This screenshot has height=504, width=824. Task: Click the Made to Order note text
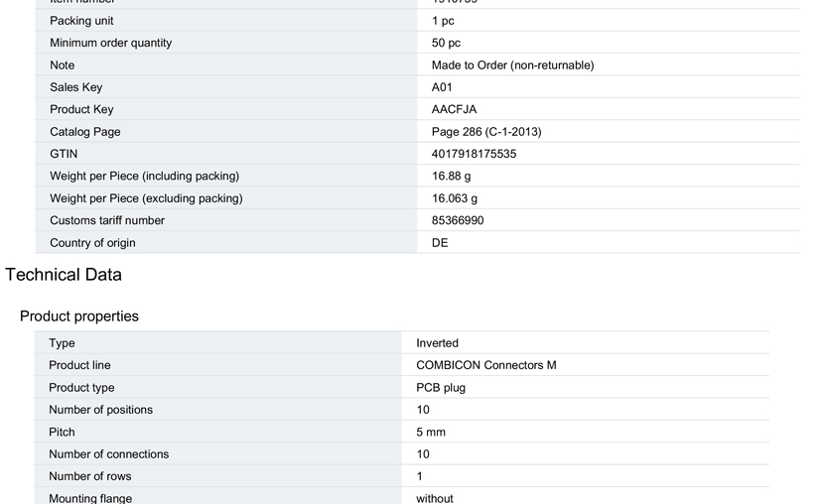[x=512, y=65]
